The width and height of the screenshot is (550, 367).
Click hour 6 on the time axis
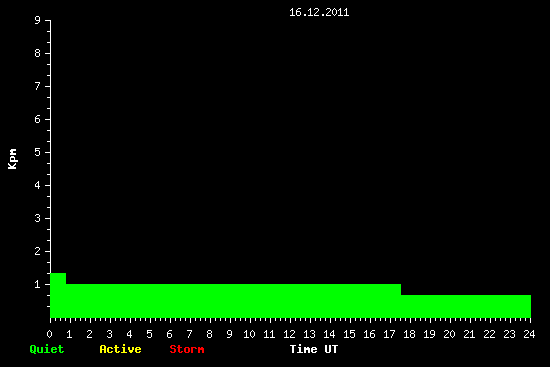point(169,334)
